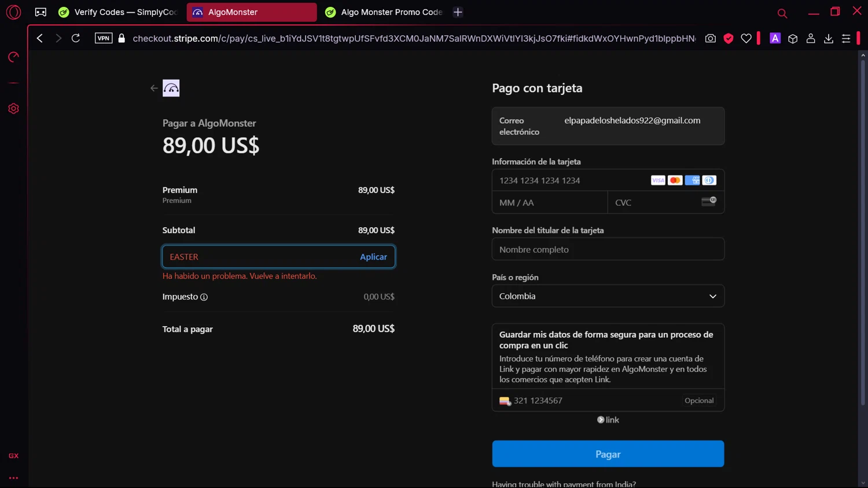Show Impuesto info tooltip icon
The width and height of the screenshot is (868, 488).
[204, 297]
